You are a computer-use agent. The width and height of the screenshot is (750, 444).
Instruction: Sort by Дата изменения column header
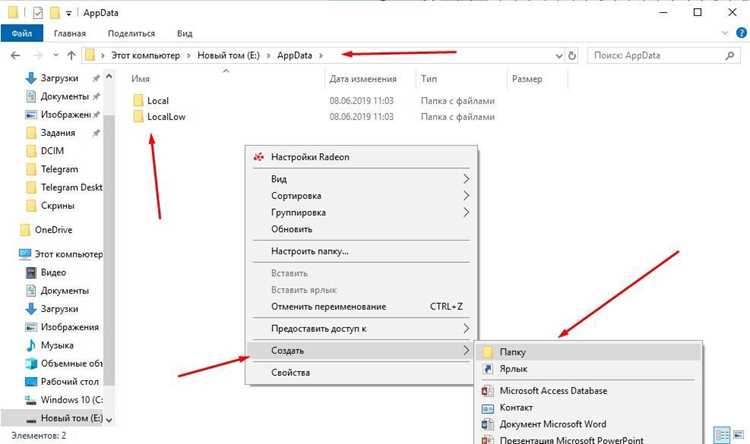[363, 79]
